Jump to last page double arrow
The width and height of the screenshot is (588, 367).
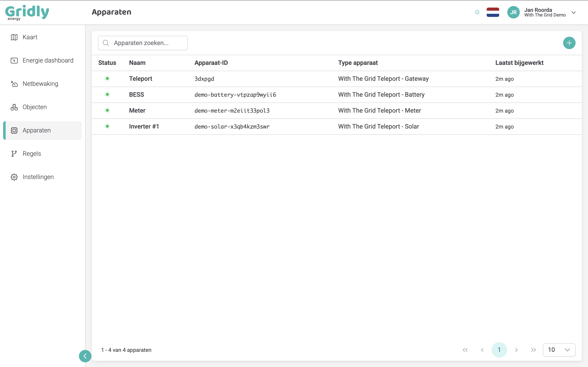[533, 350]
